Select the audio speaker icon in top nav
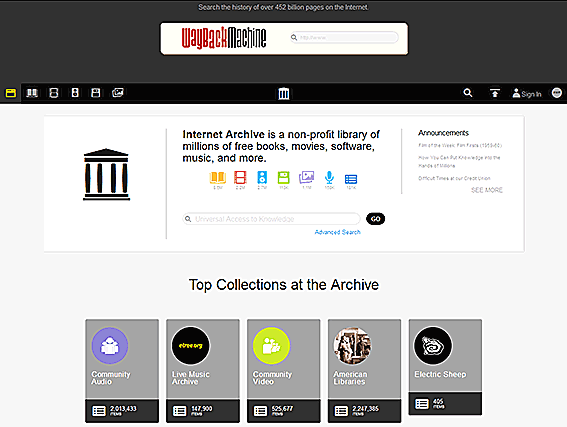 click(75, 93)
